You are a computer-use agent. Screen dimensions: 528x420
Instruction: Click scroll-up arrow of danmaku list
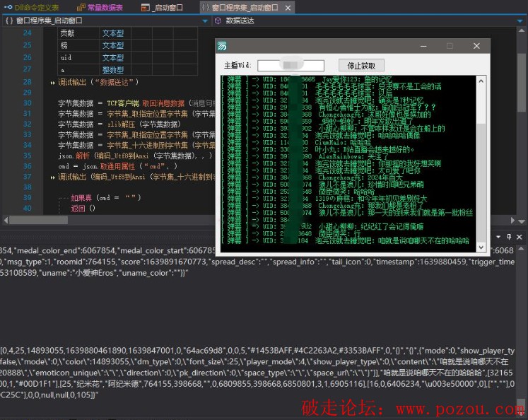(481, 81)
